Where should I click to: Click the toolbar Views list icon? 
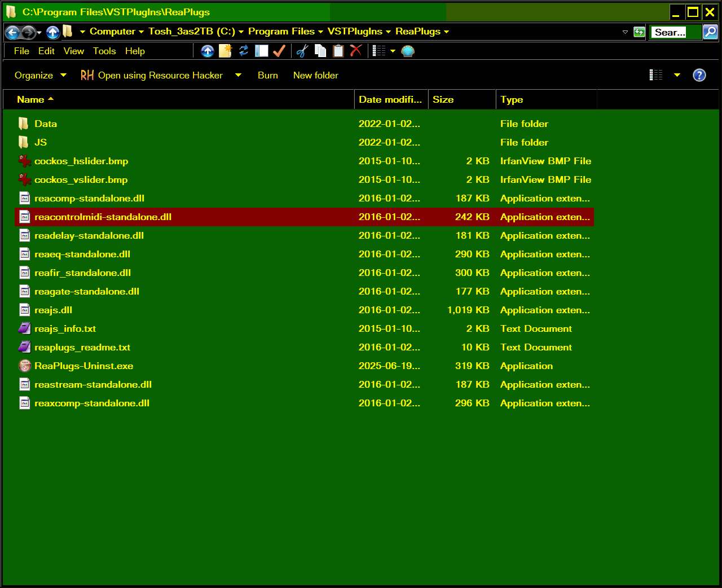(x=379, y=51)
